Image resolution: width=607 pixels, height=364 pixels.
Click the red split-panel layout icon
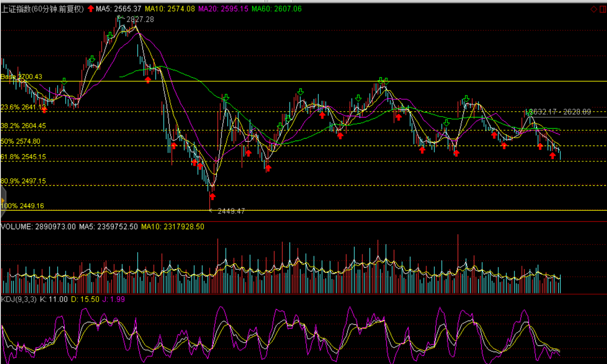pyautogui.click(x=603, y=9)
